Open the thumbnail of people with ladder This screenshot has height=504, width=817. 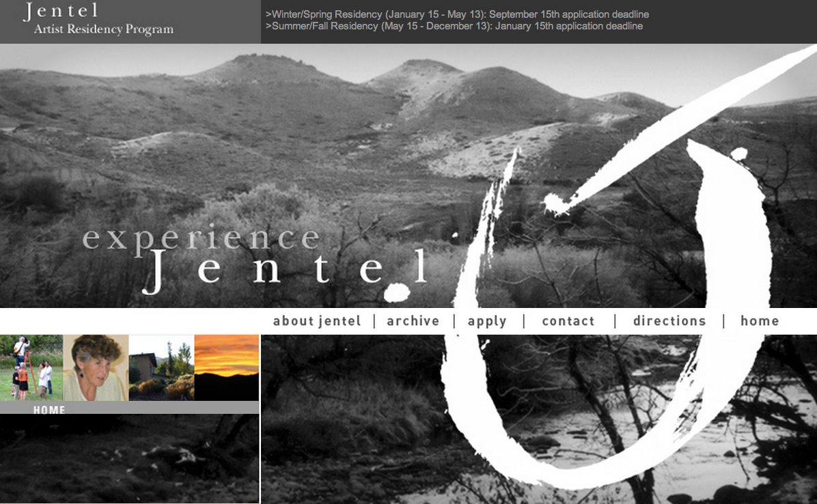(x=31, y=367)
